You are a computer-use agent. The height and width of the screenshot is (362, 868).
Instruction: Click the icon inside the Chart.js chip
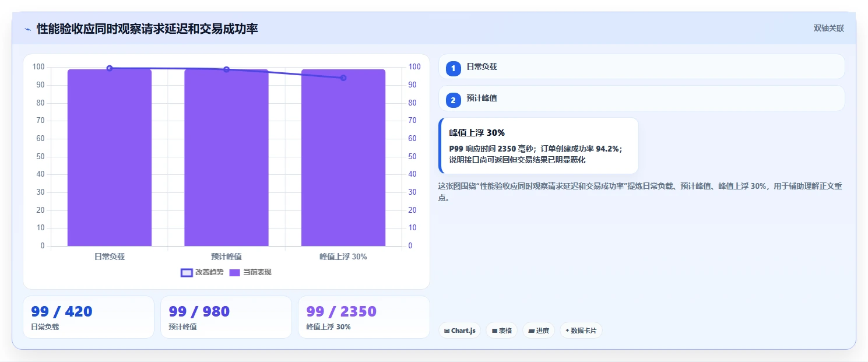447,331
